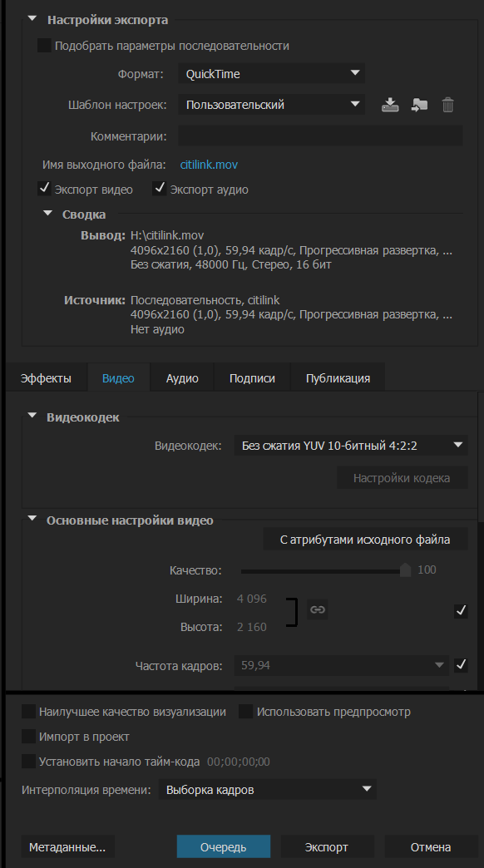Collapse Основные настройки видео section

point(32,520)
